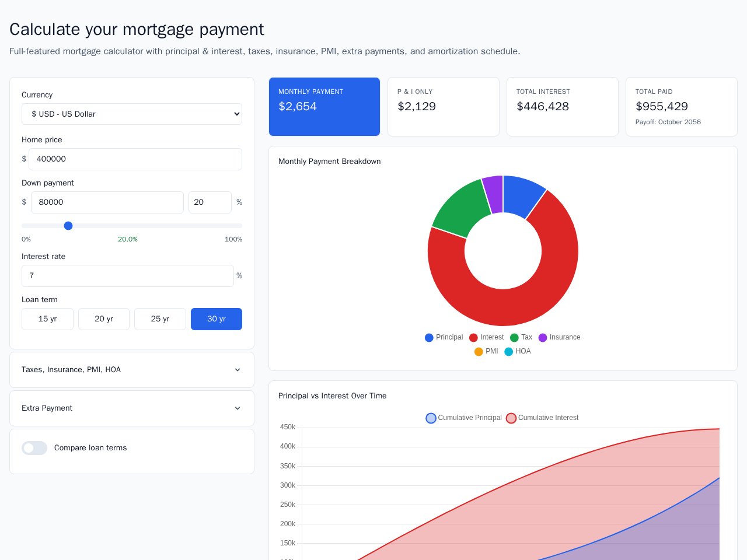Image resolution: width=747 pixels, height=560 pixels.
Task: Click the down payment slider handle
Action: click(68, 226)
